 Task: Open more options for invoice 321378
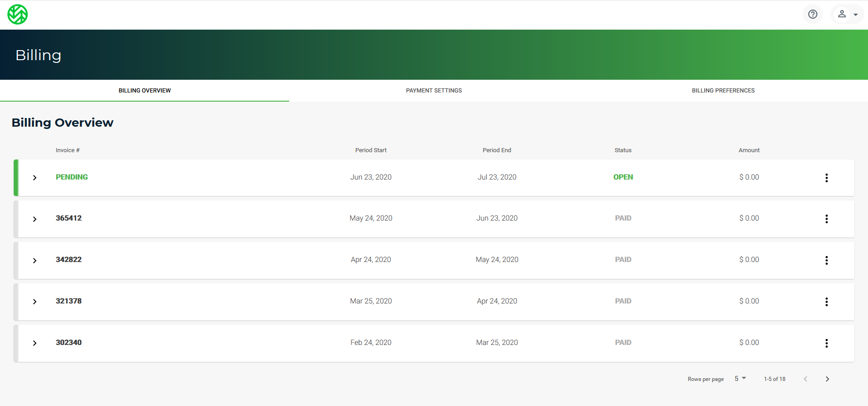tap(826, 302)
